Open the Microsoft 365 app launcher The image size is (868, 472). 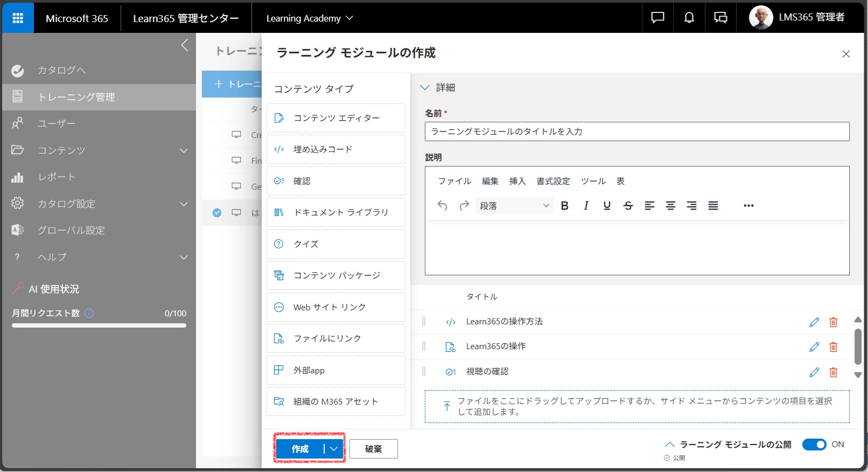tap(18, 18)
